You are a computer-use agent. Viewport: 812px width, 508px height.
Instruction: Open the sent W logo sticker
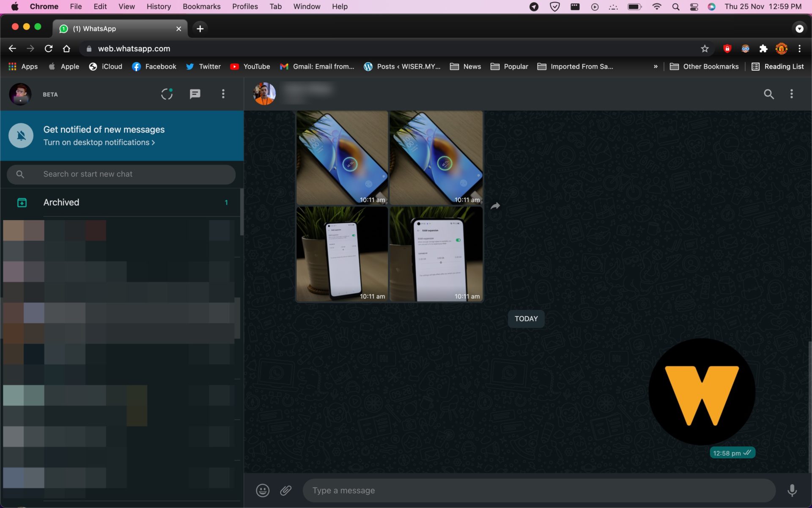click(x=702, y=392)
